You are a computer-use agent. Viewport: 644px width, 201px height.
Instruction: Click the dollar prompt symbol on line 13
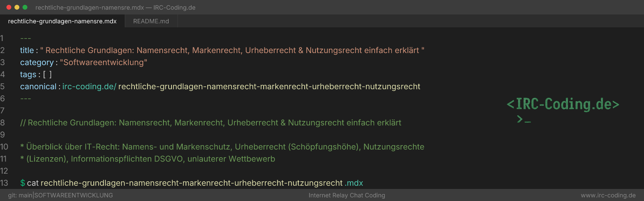click(23, 183)
